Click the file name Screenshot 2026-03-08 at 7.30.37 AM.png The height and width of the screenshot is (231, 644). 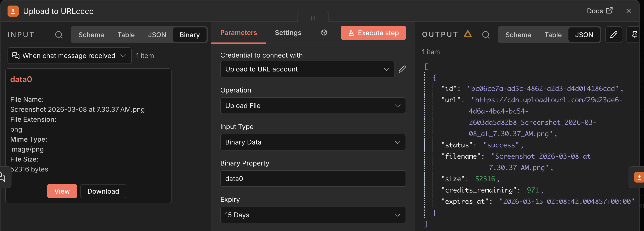tap(78, 109)
